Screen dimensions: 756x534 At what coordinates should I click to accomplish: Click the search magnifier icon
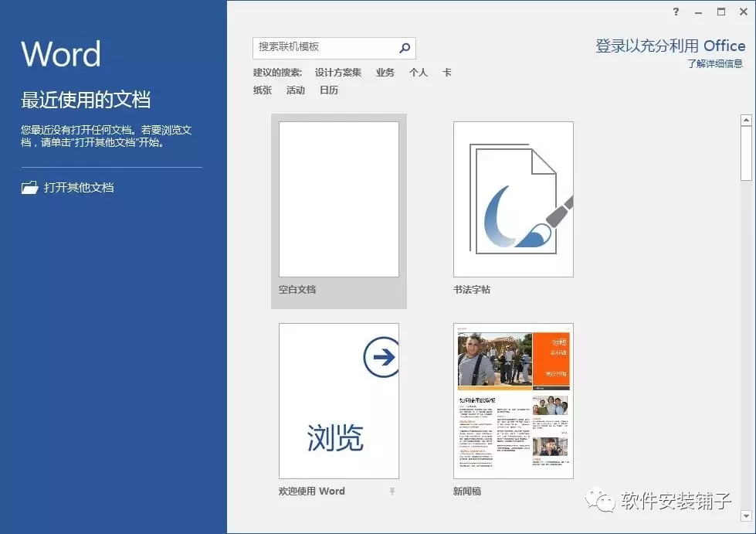[x=404, y=48]
